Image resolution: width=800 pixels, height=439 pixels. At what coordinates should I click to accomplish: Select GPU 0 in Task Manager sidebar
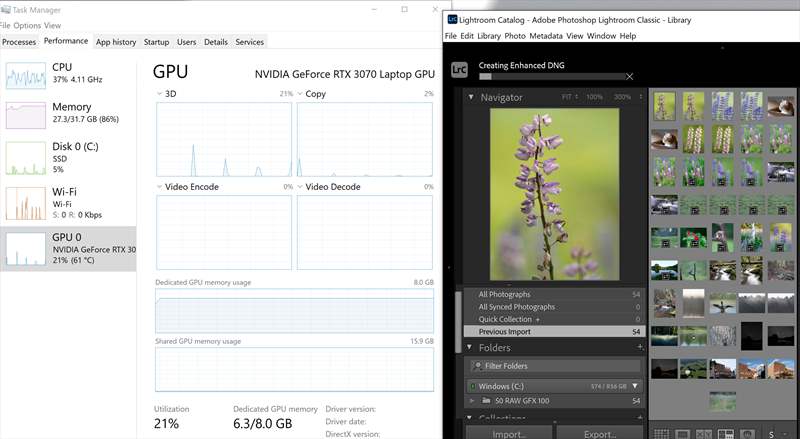point(68,249)
